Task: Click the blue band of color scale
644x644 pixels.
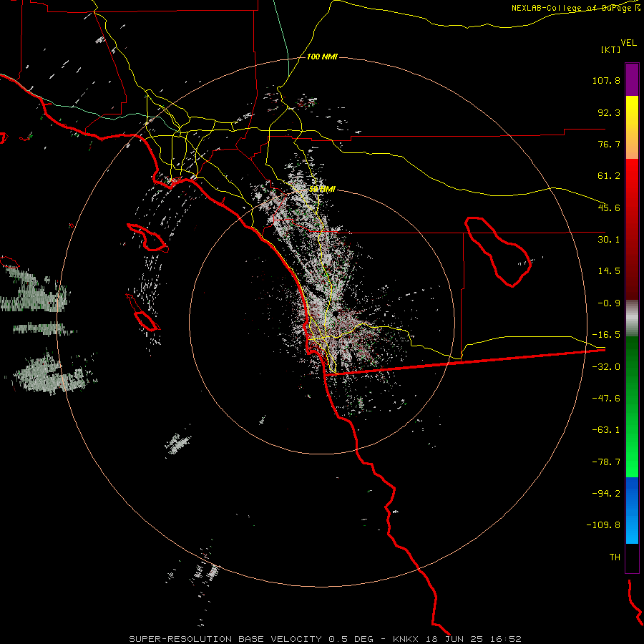Action: click(x=632, y=510)
